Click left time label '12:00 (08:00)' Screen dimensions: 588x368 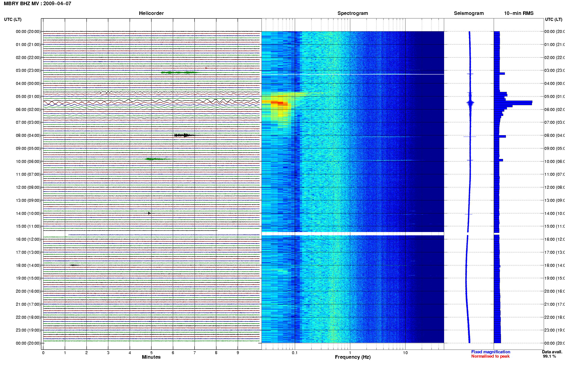28,187
